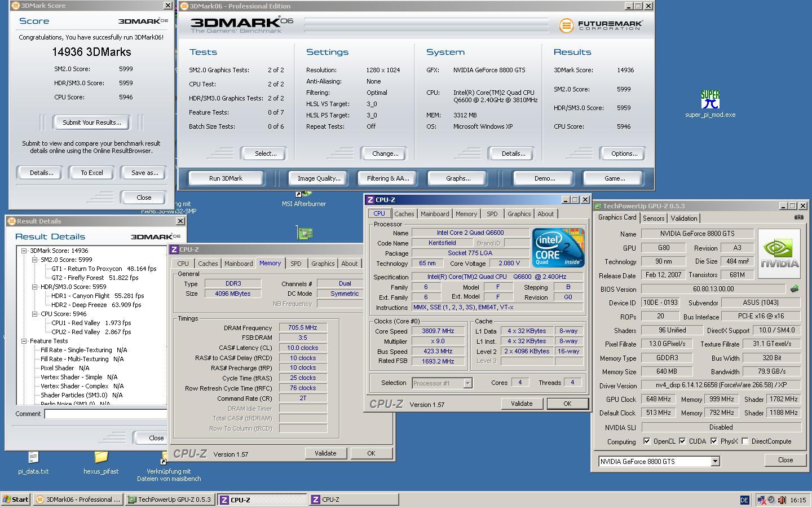Click To Excel button
Screen dimensions: 812x508
click(91, 173)
